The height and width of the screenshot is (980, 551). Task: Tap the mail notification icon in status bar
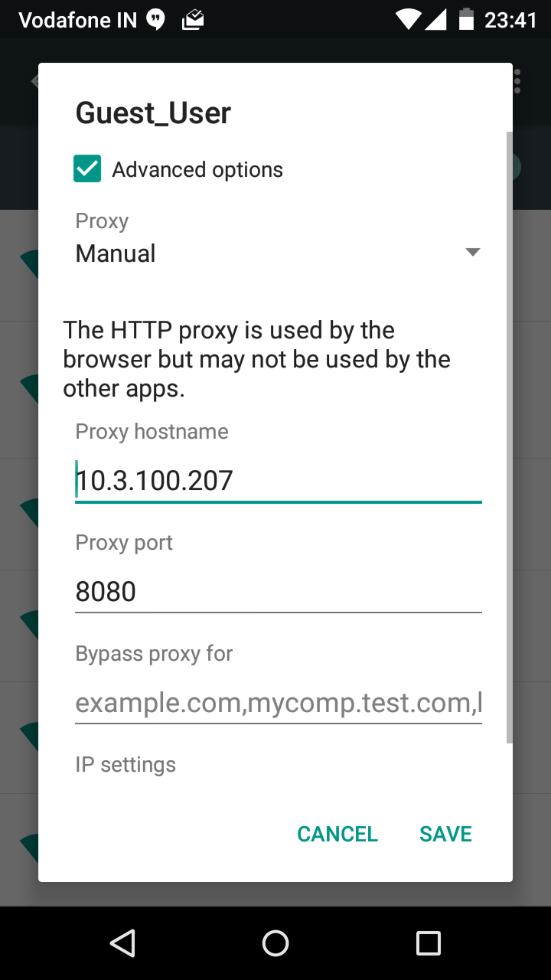tap(193, 20)
